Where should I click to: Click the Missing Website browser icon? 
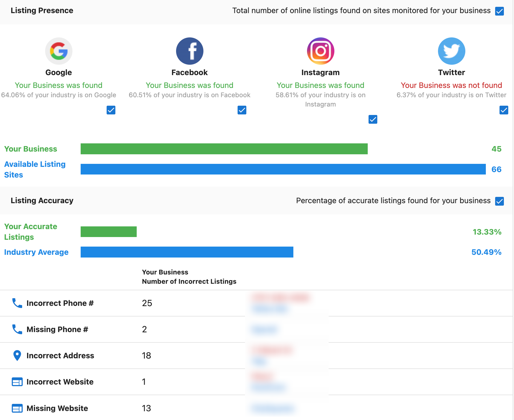tap(17, 408)
